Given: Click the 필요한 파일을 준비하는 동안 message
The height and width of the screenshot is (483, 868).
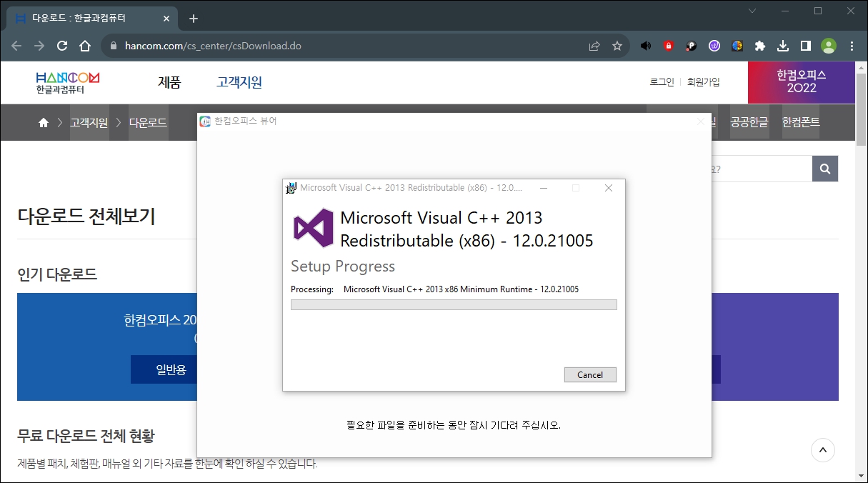Looking at the screenshot, I should pos(454,425).
